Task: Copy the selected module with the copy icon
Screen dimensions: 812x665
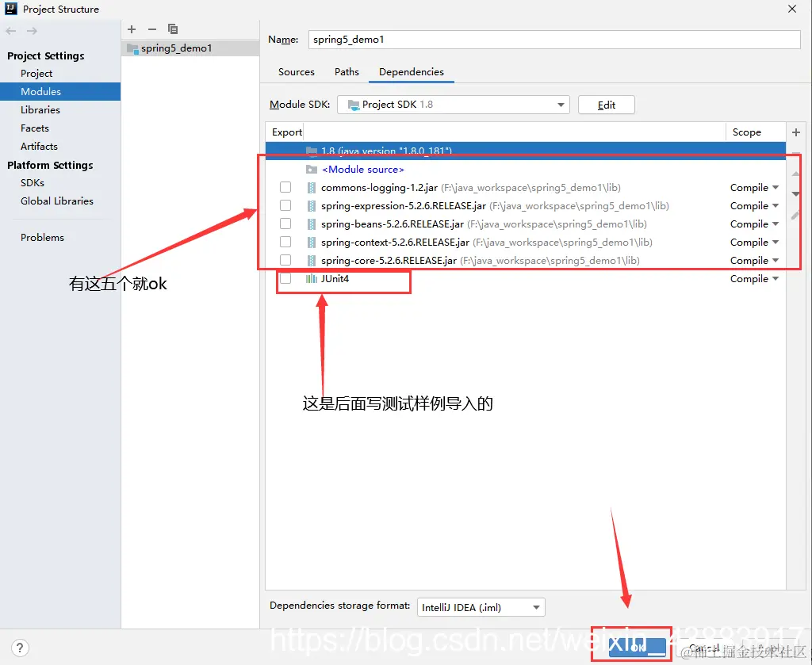Action: coord(172,29)
